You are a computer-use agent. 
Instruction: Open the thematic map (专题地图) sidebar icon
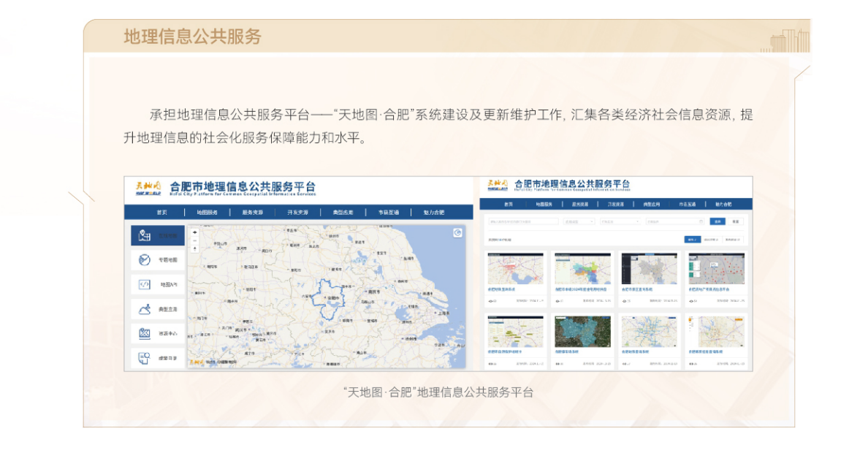pos(145,259)
